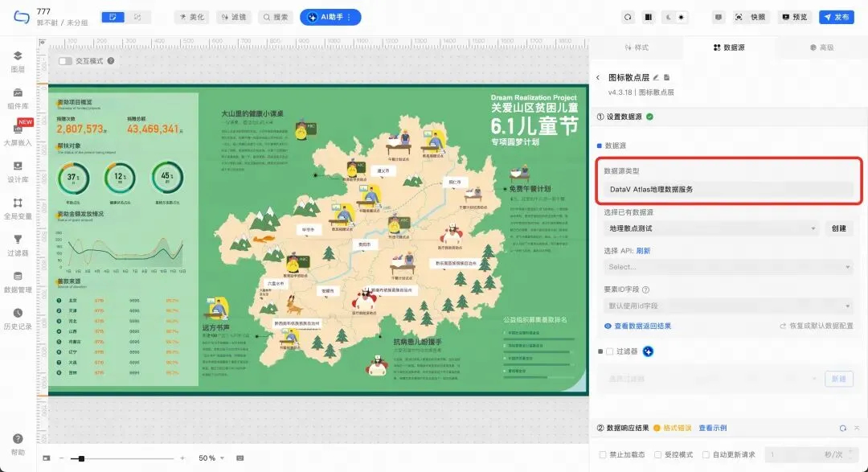
Task: Switch to the 样式 style tab
Action: click(x=637, y=47)
